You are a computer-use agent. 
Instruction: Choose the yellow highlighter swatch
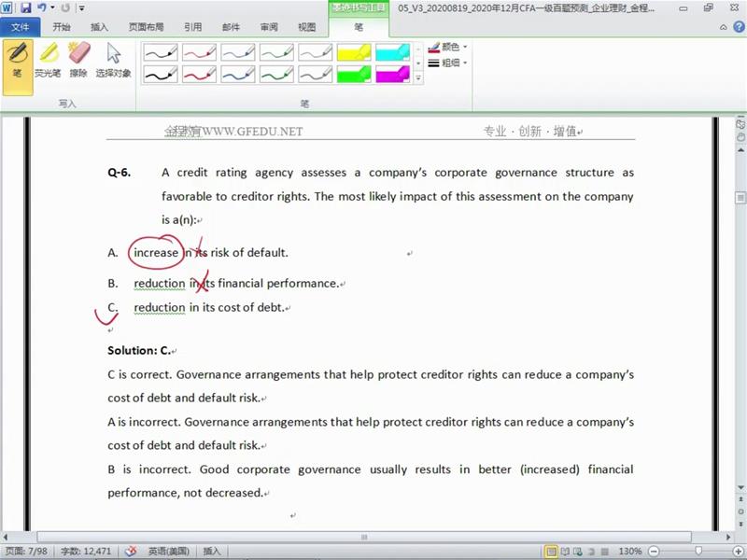(x=354, y=52)
